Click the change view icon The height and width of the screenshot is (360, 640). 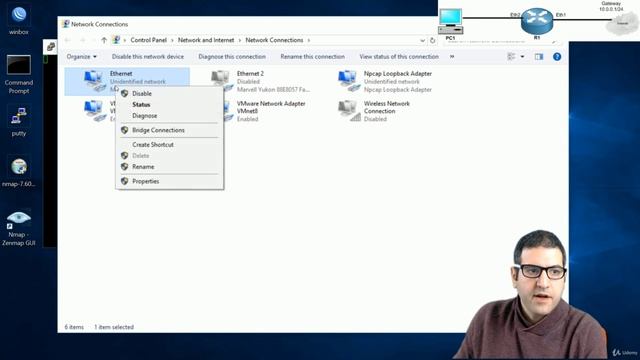pyautogui.click(x=511, y=57)
